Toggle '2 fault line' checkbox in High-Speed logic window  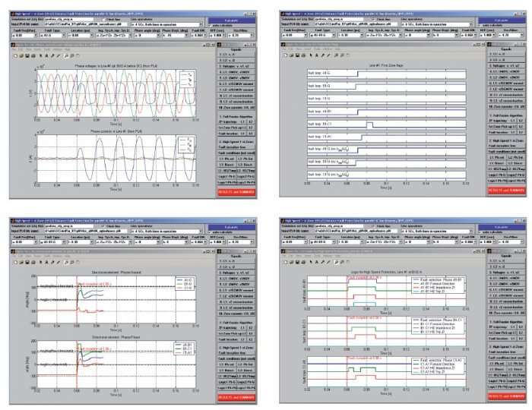pyautogui.click(x=373, y=226)
